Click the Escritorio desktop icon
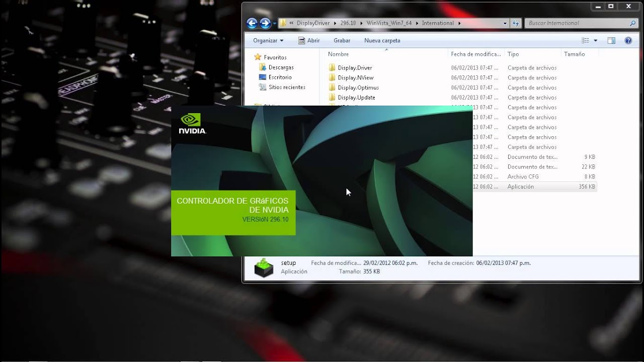This screenshot has height=362, width=644. click(262, 77)
